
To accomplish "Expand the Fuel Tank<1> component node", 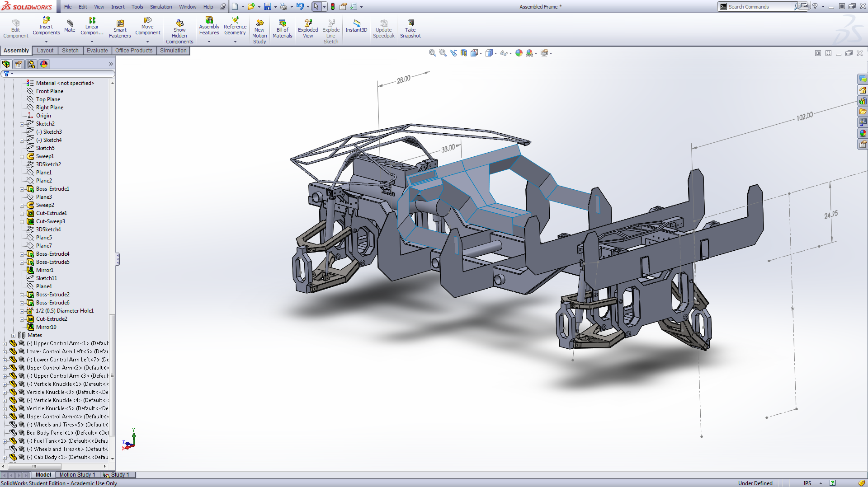I will pos(5,441).
